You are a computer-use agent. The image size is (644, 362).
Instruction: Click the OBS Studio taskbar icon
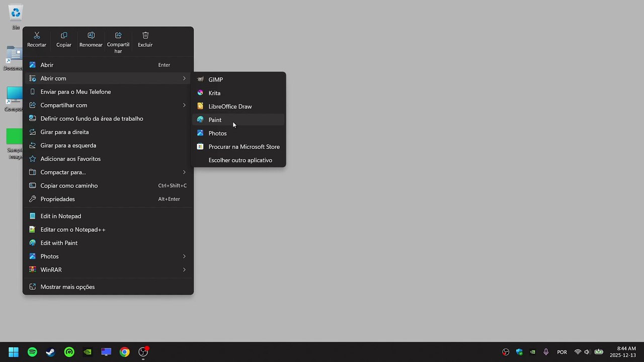pos(143,352)
